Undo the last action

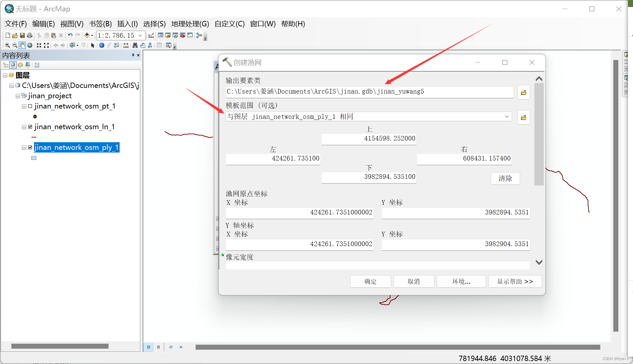point(70,35)
